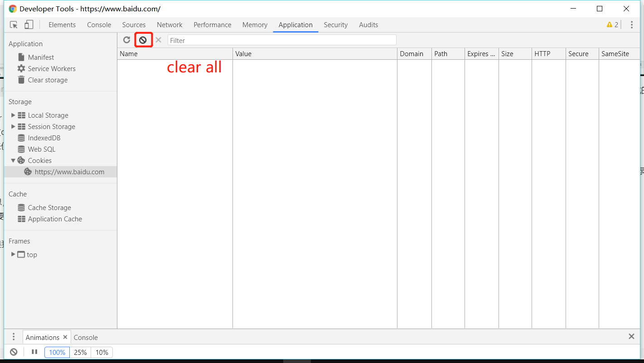Clear all cookies with the block icon

tap(143, 40)
